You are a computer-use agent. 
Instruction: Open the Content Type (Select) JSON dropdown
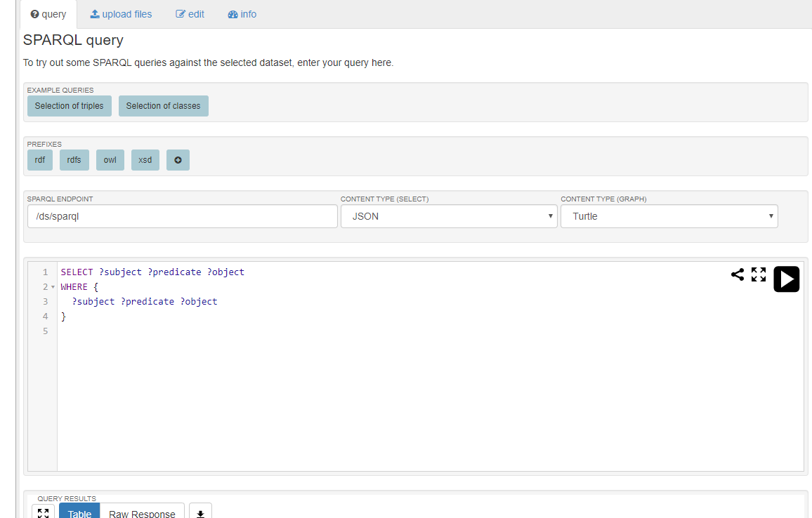[x=448, y=216]
